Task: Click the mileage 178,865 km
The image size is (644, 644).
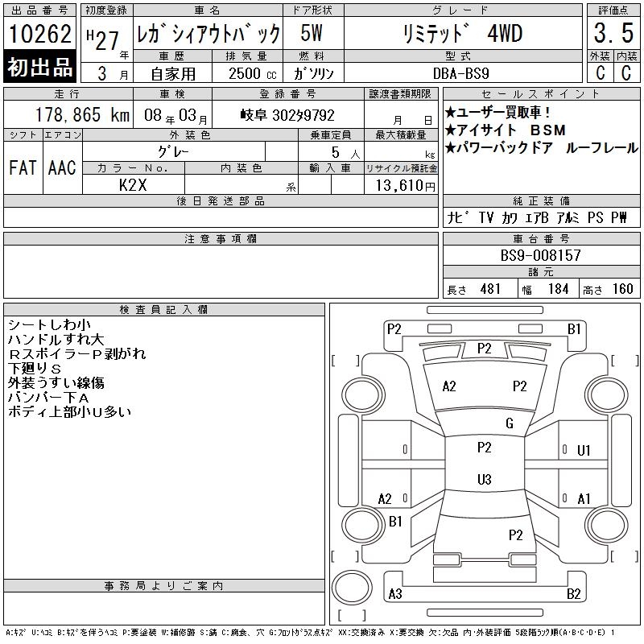Action: coord(82,115)
